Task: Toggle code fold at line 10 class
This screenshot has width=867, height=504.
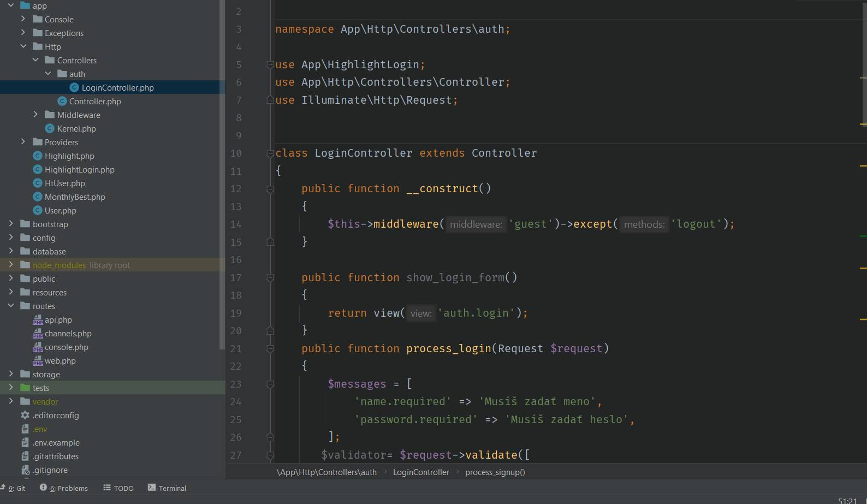Action: pyautogui.click(x=270, y=153)
